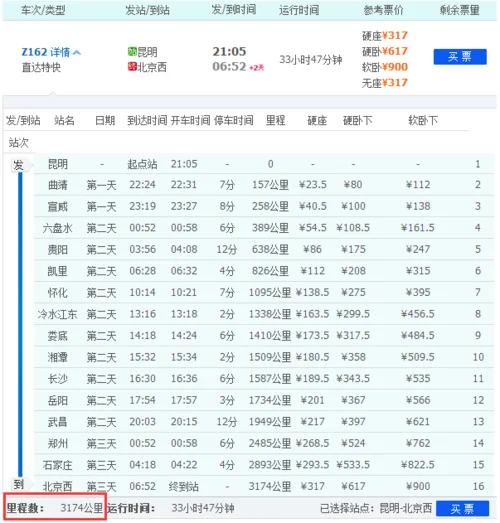Image resolution: width=500 pixels, height=523 pixels.
Task: Click the 站名 column header in the stop table
Action: tap(64, 120)
